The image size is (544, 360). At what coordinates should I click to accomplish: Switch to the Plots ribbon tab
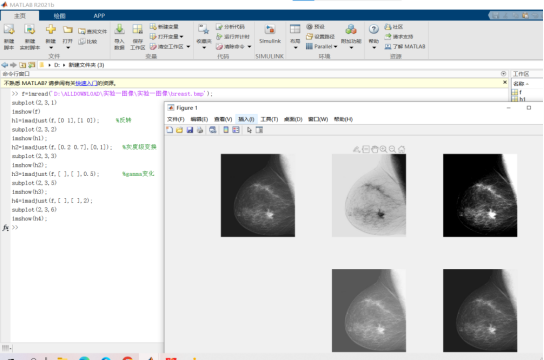pos(59,16)
